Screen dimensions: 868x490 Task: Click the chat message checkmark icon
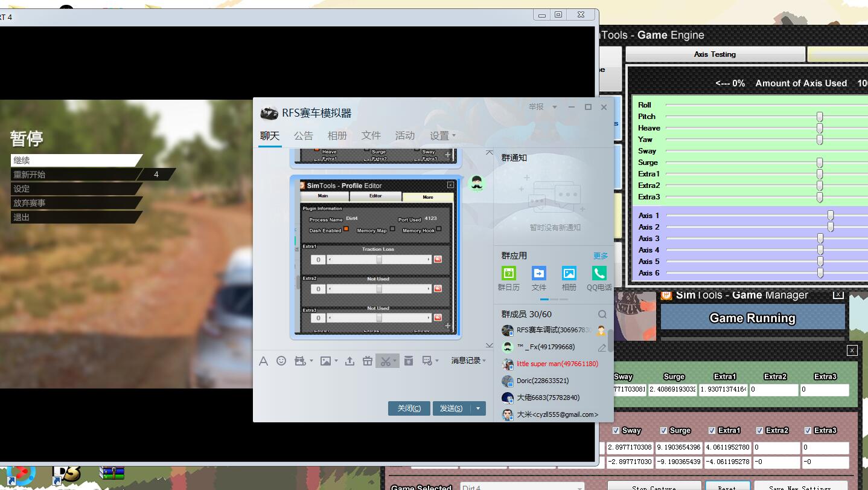coord(427,361)
